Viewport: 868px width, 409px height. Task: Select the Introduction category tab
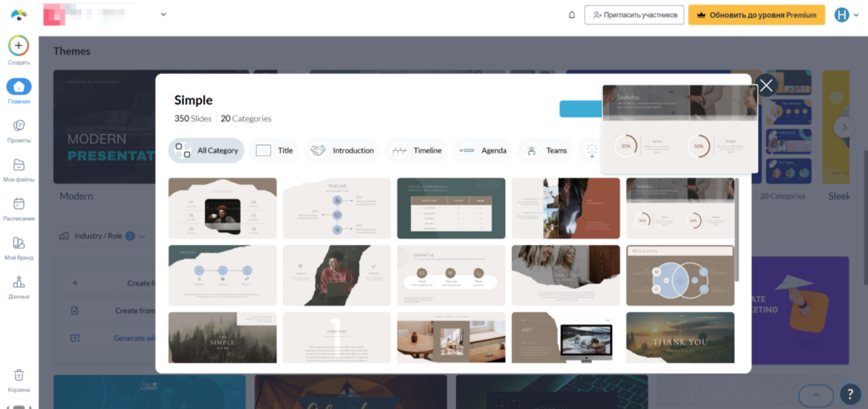click(342, 150)
